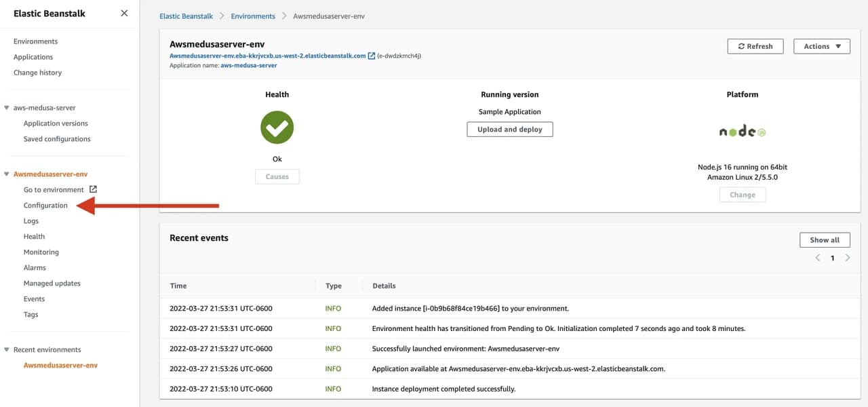Click the Node.js 16 running on 64bit text

743,167
